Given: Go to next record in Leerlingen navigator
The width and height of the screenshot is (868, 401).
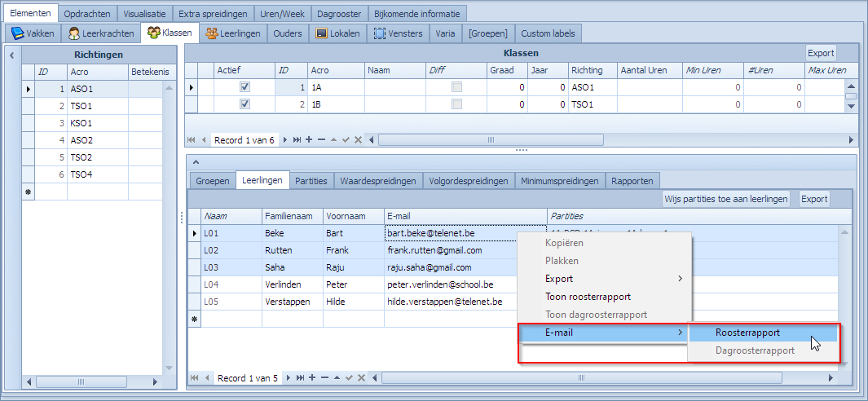Looking at the screenshot, I should (x=289, y=377).
